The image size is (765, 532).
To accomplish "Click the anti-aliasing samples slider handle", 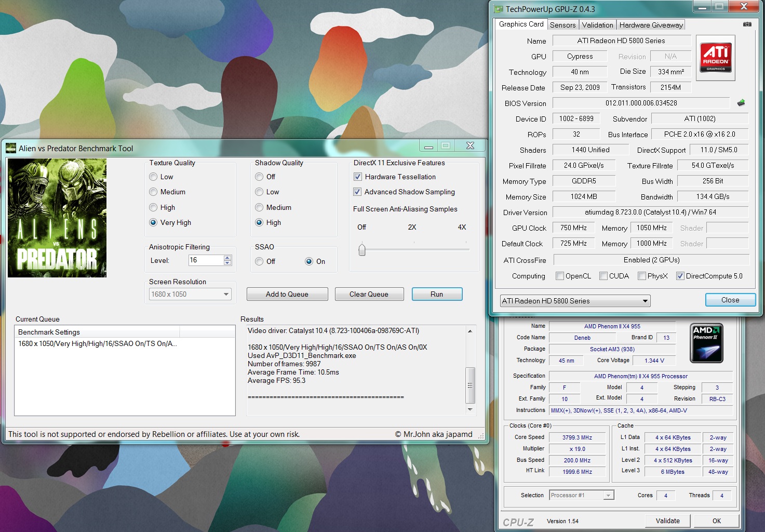I will click(362, 250).
